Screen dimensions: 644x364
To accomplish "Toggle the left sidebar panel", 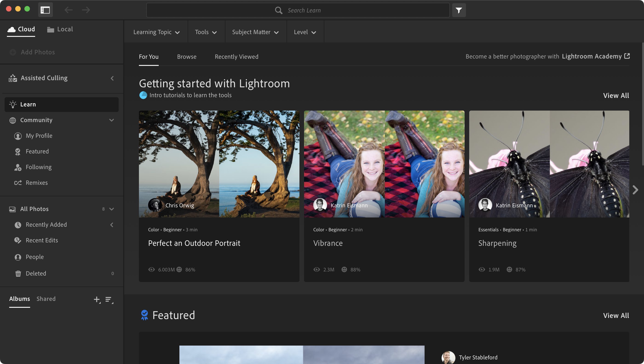I will coord(45,10).
